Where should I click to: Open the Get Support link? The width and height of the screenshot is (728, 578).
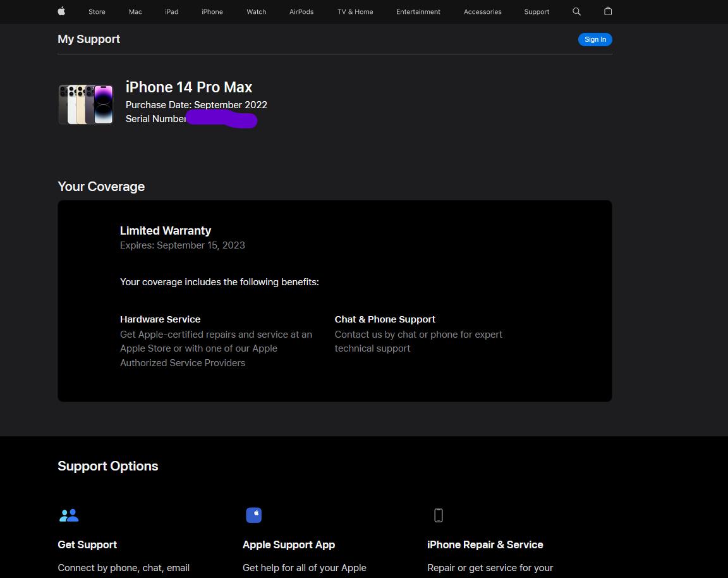tap(87, 544)
